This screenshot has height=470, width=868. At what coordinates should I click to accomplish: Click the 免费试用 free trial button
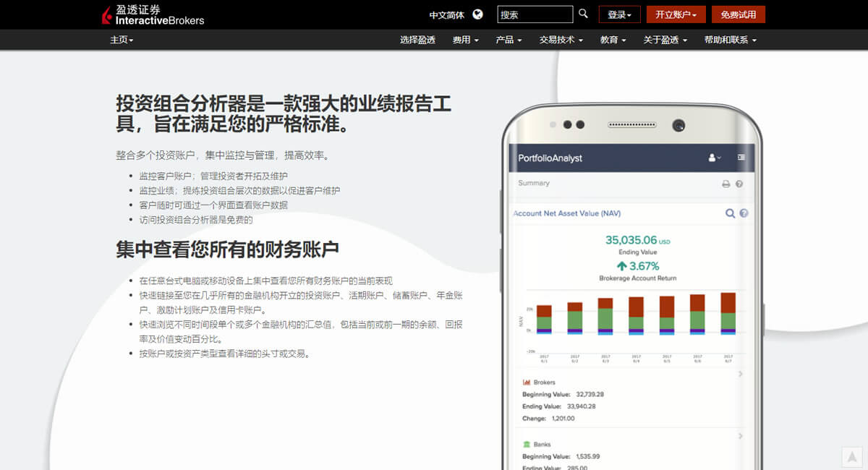[x=738, y=14]
